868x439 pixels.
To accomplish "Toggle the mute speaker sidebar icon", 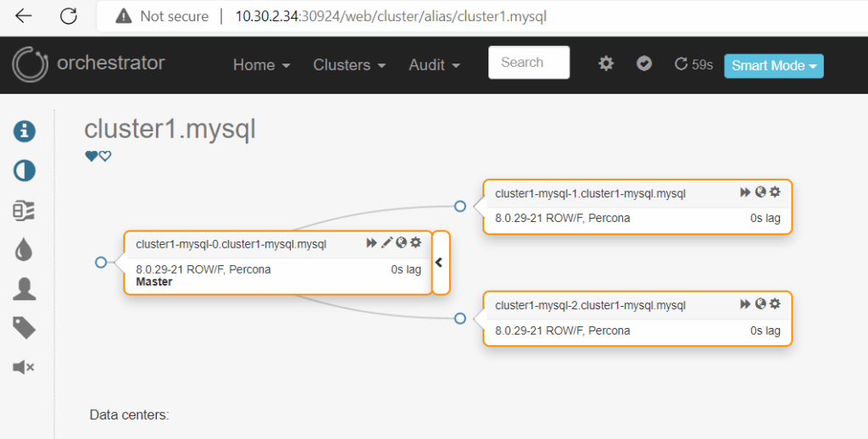I will tap(23, 367).
